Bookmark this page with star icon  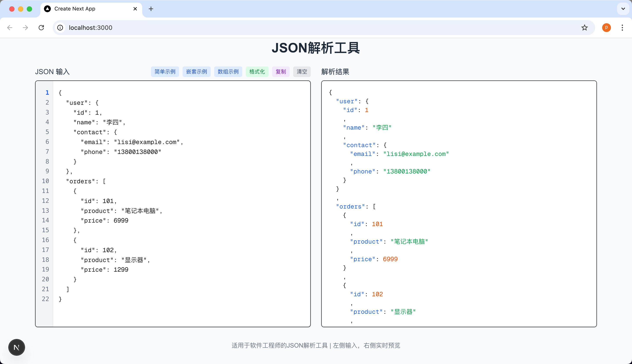[x=584, y=27]
